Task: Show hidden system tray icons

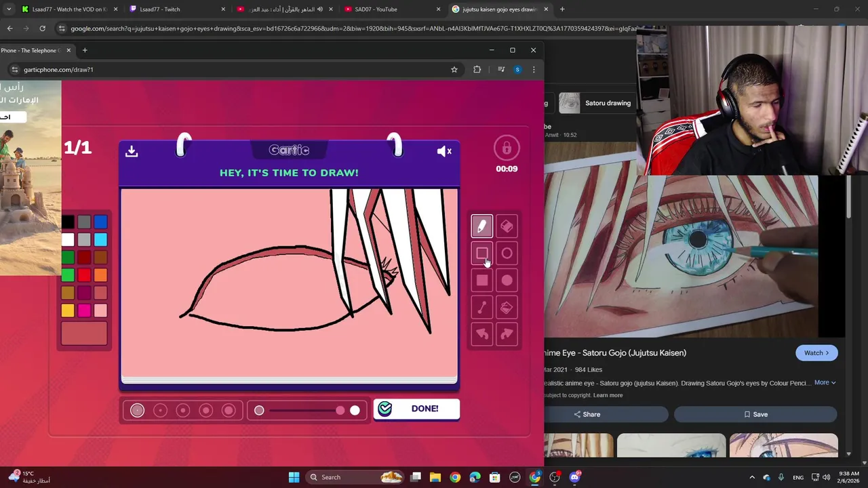Action: (x=751, y=477)
